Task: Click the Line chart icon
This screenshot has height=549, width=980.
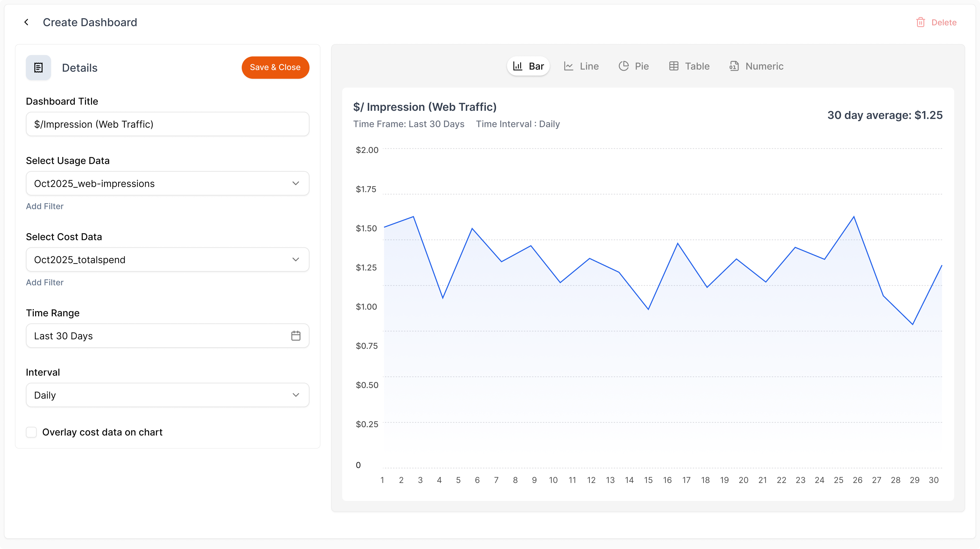Action: tap(568, 66)
